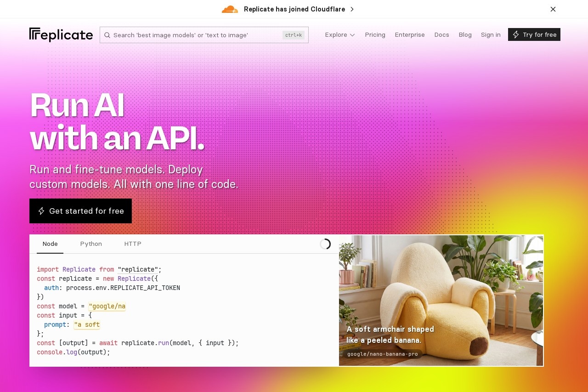Screen dimensions: 588x392
Task: Click the lightning icon in Get started button
Action: tap(41, 211)
